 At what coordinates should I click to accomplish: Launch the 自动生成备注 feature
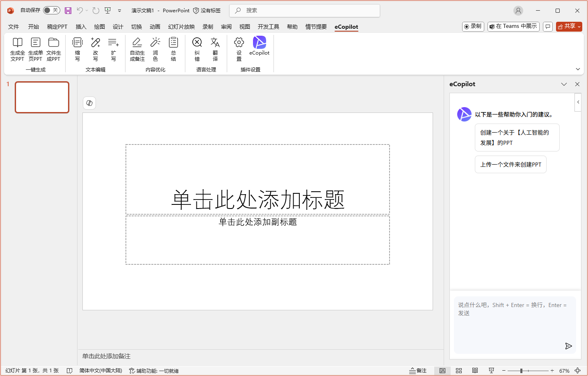point(137,49)
